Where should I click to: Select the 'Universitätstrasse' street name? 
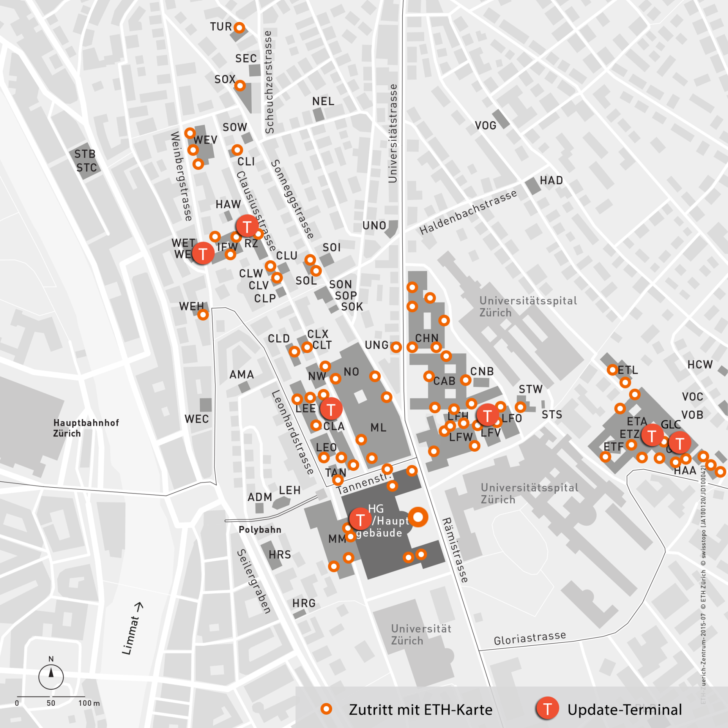point(393,133)
